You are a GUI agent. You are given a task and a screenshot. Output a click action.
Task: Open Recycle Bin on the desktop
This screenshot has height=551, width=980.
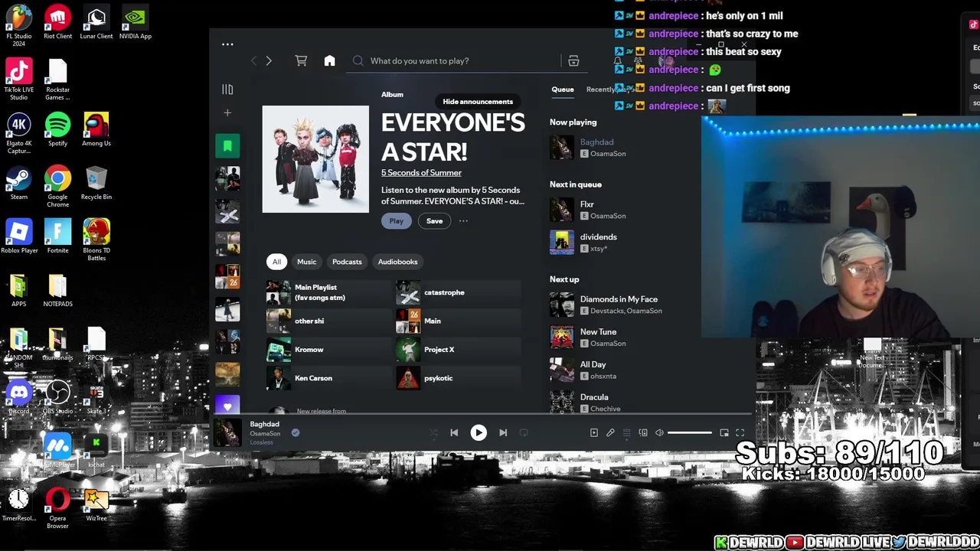96,184
